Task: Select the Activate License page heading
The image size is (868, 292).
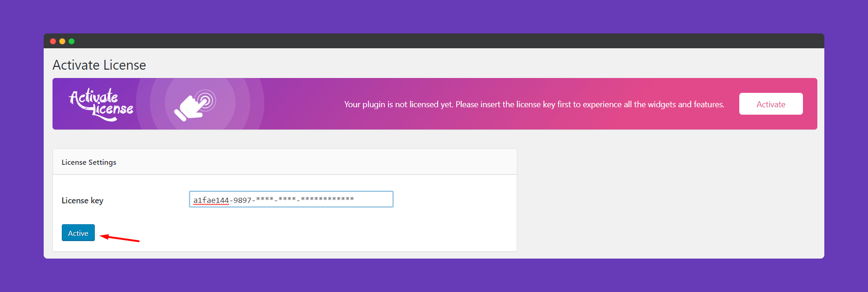Action: (99, 65)
